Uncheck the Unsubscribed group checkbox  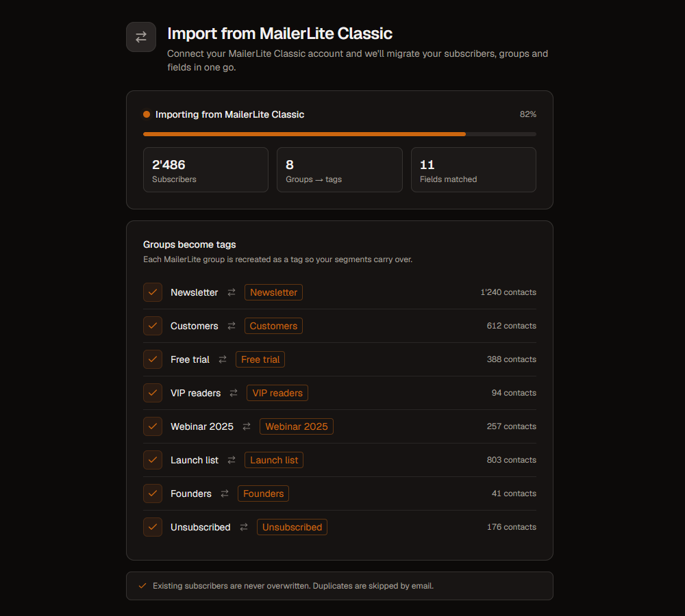153,527
